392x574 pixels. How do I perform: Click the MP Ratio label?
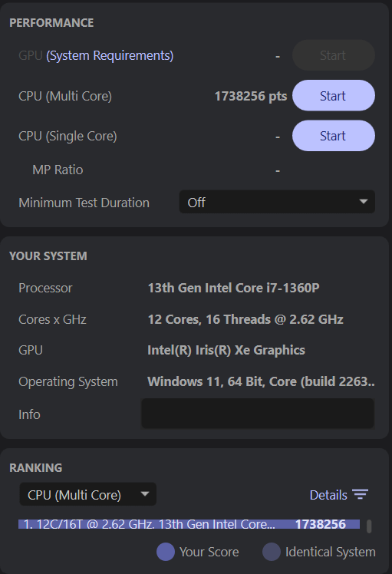click(58, 170)
